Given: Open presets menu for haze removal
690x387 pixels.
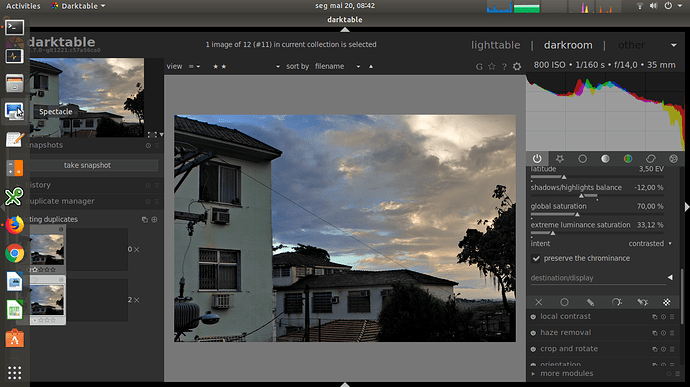Looking at the screenshot, I should [672, 333].
